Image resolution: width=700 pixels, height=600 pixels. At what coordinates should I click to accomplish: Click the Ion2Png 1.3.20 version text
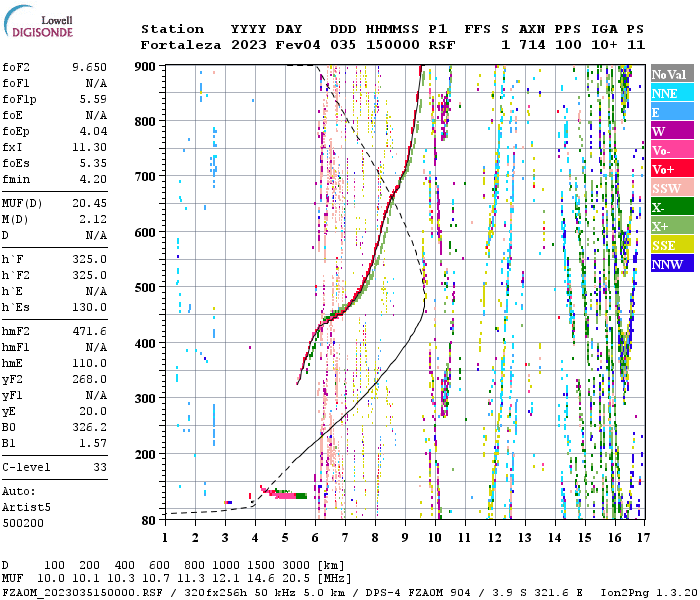click(x=648, y=593)
